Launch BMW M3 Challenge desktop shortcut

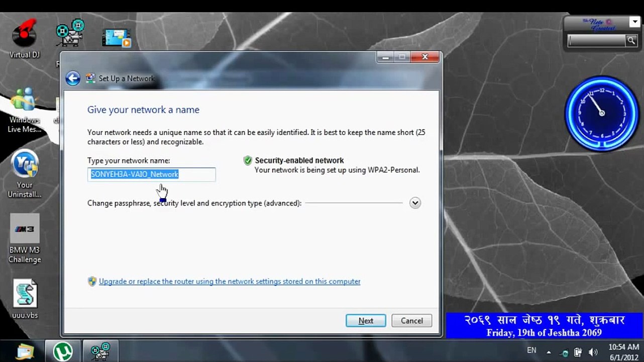25,239
